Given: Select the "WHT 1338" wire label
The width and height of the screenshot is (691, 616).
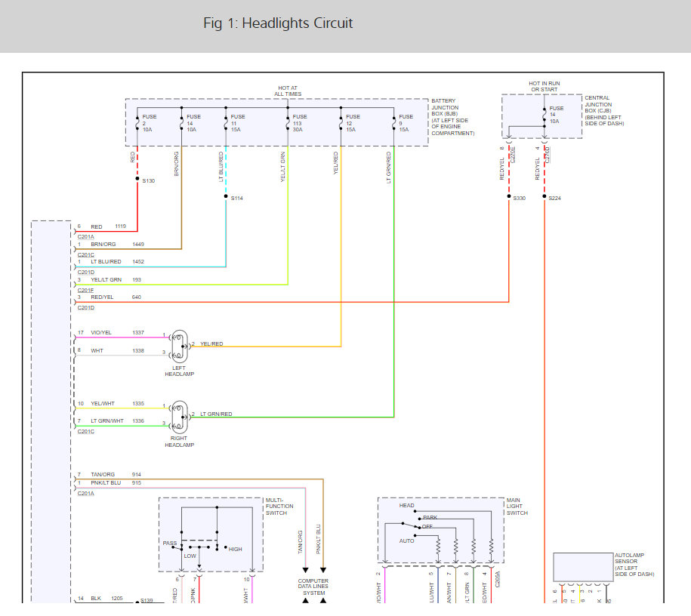Looking at the screenshot, I should tap(117, 351).
